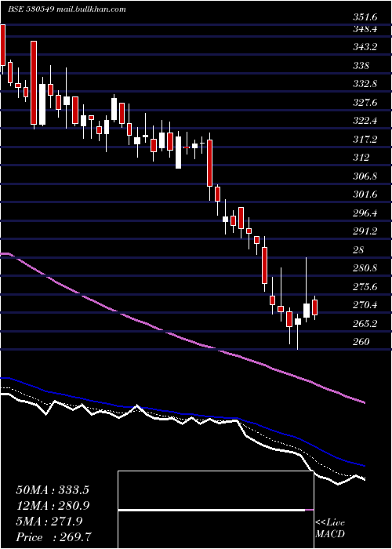Choose the 317.2 price label
Image resolution: width=392 pixels, height=549 pixels.
click(365, 140)
